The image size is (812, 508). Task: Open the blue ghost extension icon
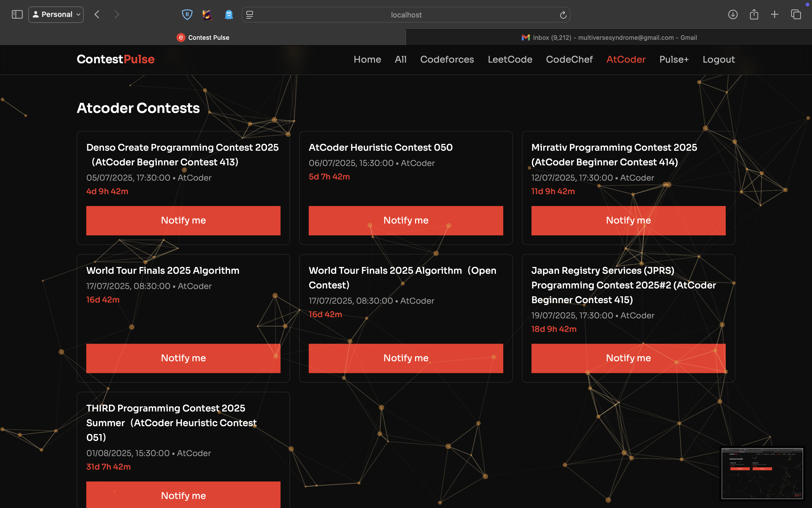pyautogui.click(x=229, y=14)
